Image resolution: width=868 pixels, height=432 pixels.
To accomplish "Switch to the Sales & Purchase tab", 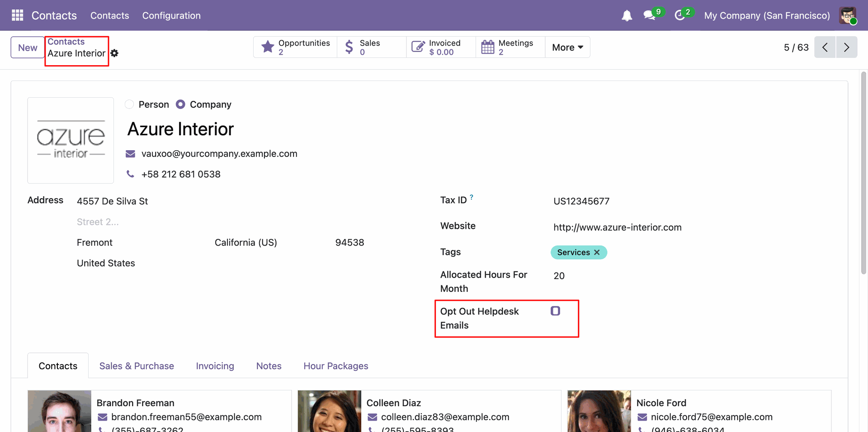I will [137, 366].
